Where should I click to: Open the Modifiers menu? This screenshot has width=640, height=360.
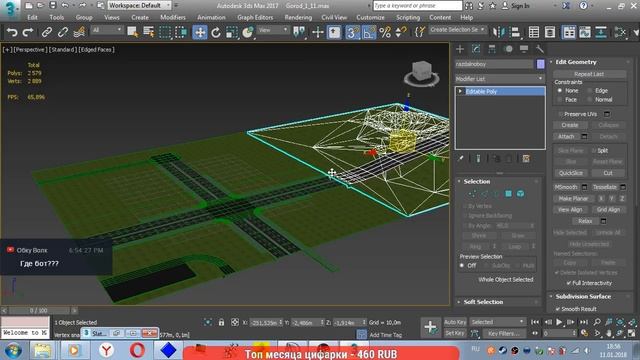point(173,18)
